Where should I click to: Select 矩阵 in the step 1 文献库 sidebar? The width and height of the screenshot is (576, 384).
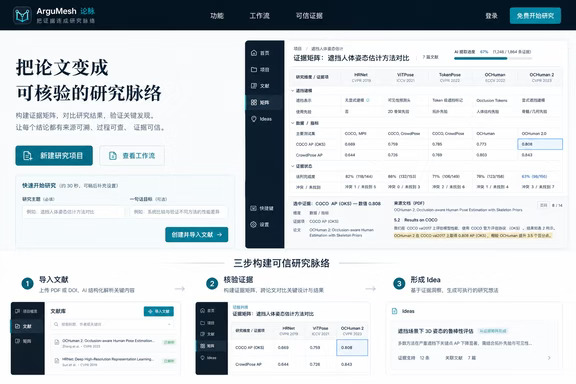click(x=24, y=341)
